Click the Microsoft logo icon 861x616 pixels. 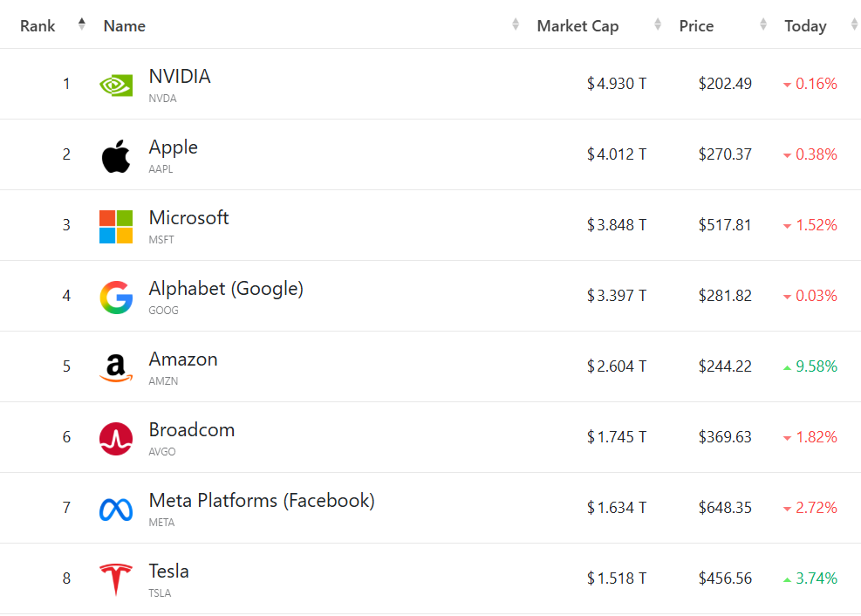pyautogui.click(x=116, y=226)
